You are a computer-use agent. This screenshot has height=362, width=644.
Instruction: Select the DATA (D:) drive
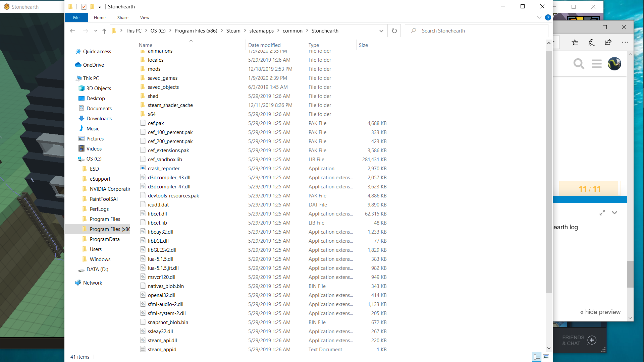[97, 269]
